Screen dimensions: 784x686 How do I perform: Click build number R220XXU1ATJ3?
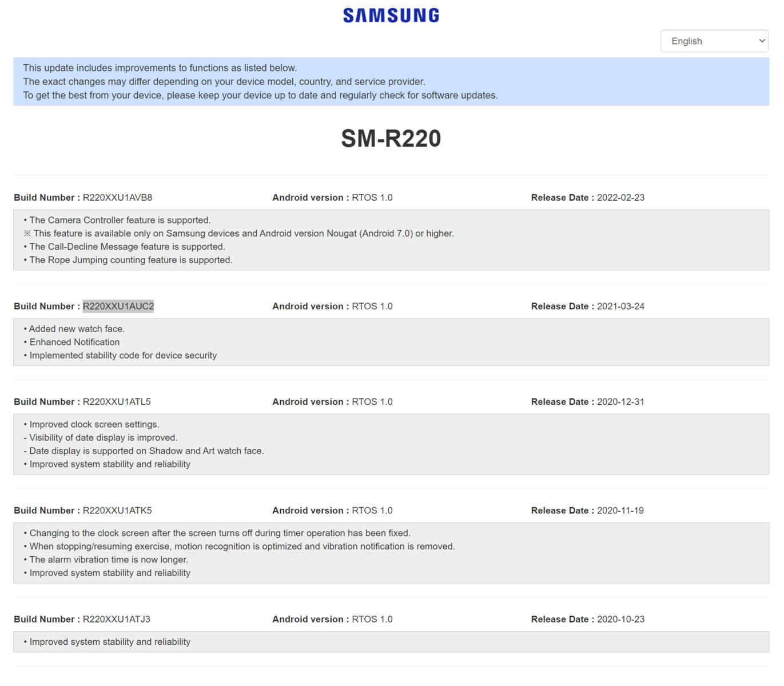pos(116,619)
